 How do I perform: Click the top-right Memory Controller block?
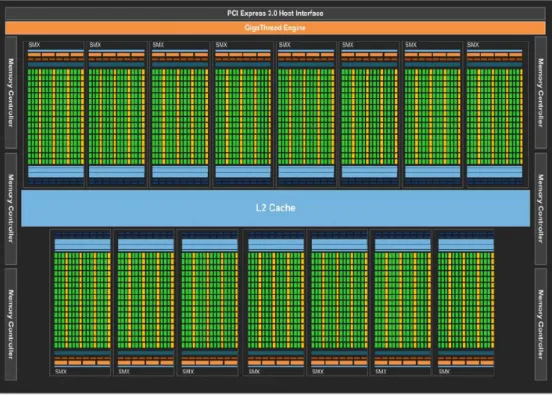[540, 93]
